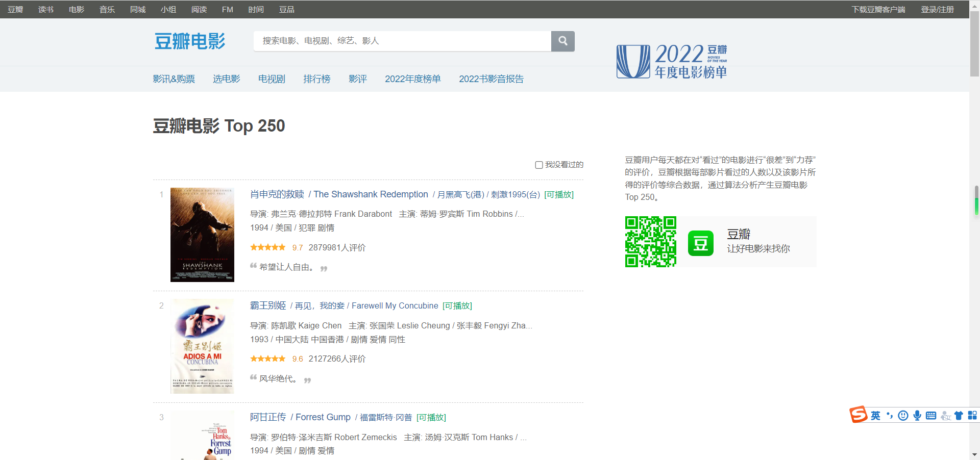Viewport: 980px width, 460px height.
Task: Open the 阅读 top navigation item
Action: pos(199,9)
